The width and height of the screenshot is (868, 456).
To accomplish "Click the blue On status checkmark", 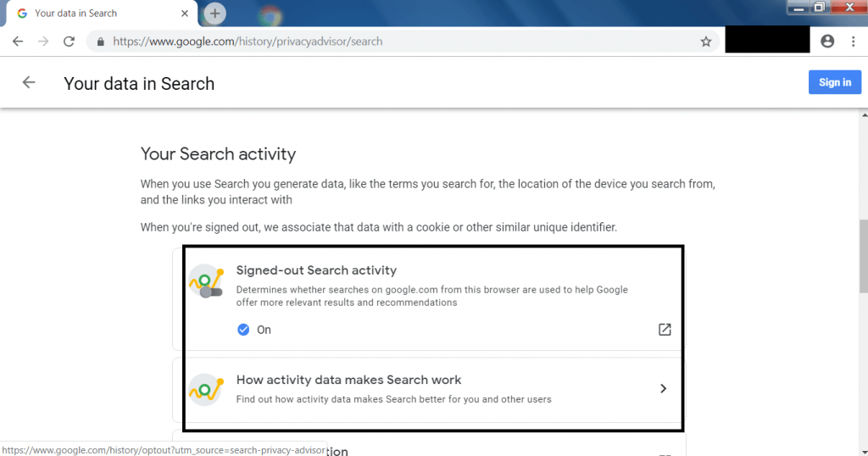I will [x=243, y=330].
